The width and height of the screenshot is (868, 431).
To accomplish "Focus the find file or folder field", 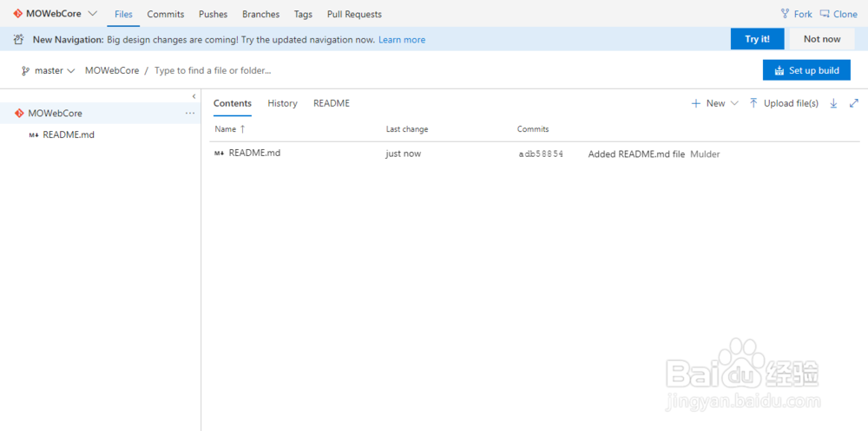I will pos(213,71).
